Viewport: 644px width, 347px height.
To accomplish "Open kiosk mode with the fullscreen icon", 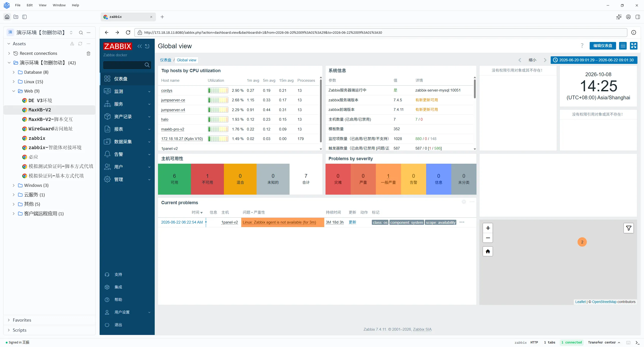I will pos(633,46).
